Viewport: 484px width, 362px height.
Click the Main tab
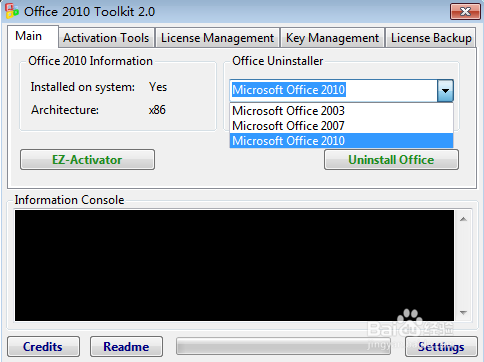[x=33, y=36]
